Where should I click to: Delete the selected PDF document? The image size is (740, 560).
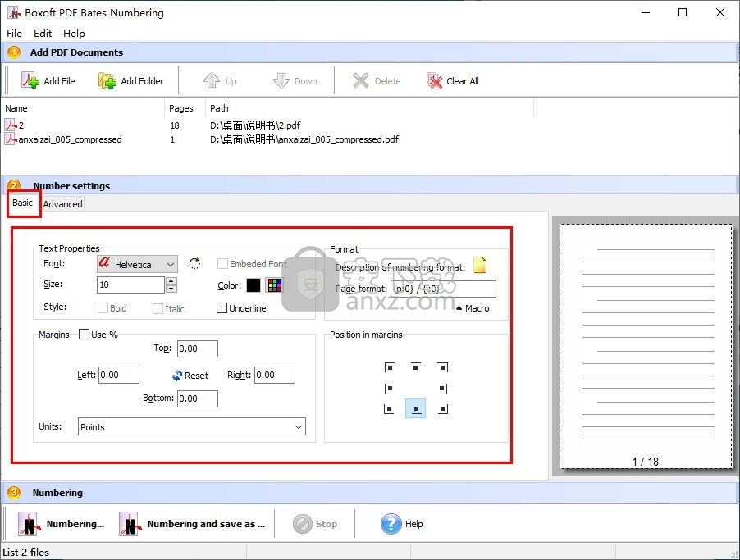pos(376,80)
